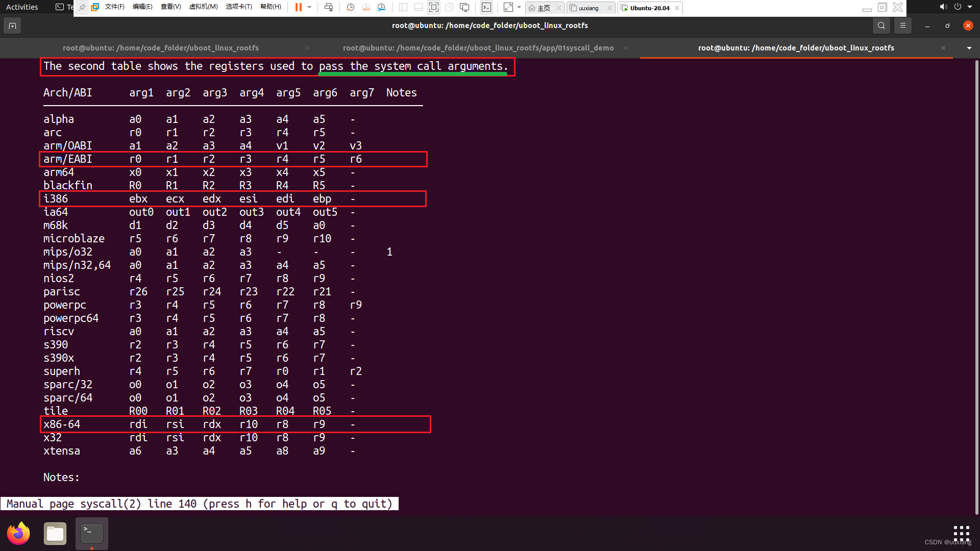
Task: Click the 'Arch/ABI' column header text
Action: click(68, 93)
